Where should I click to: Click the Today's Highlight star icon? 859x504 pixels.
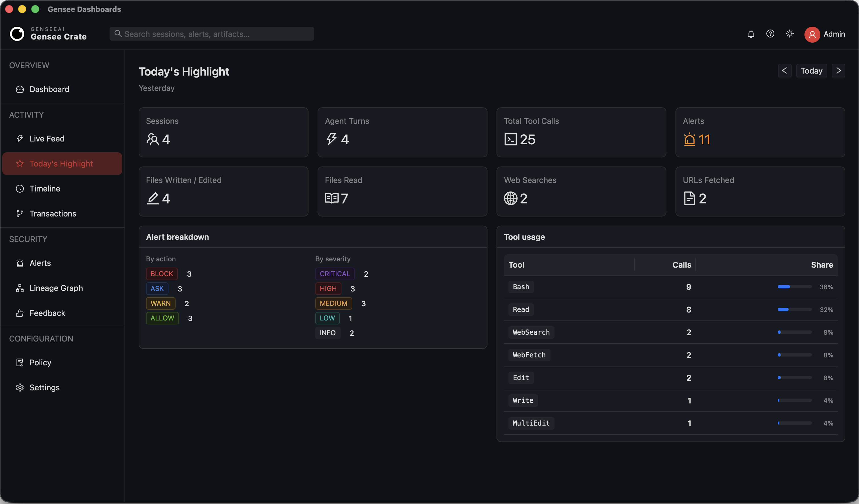point(20,164)
